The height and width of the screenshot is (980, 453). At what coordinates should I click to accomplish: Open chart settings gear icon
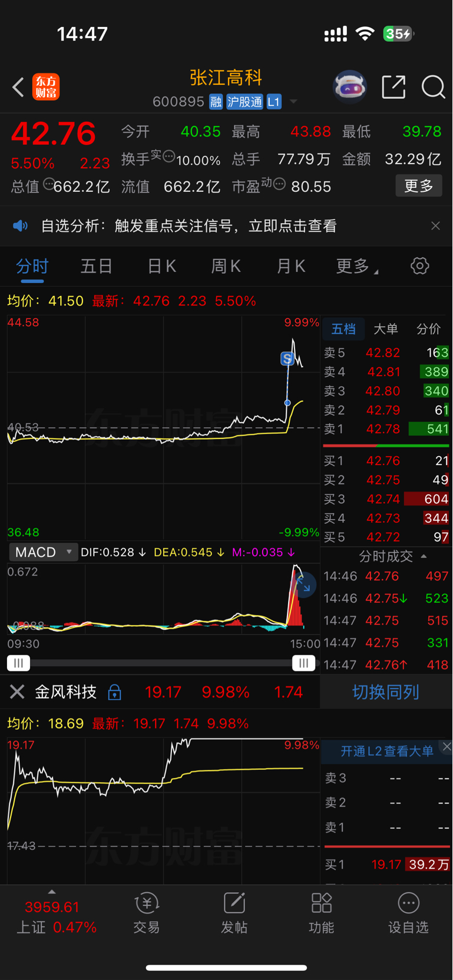[419, 266]
